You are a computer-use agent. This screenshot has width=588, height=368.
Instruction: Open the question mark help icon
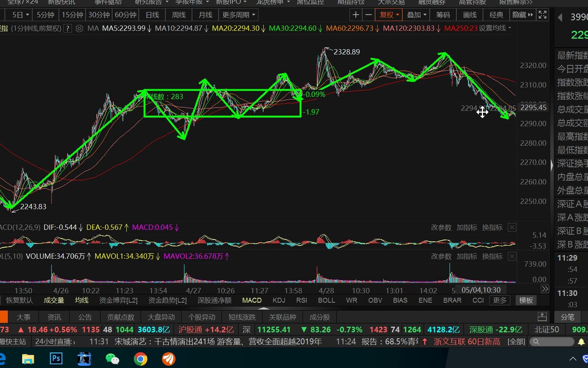pos(67,28)
